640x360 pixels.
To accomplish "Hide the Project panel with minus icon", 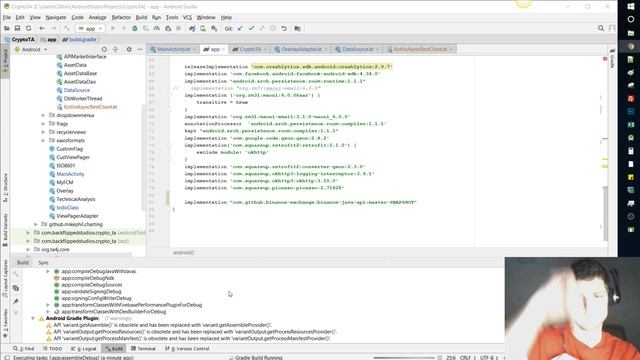I will 140,49.
